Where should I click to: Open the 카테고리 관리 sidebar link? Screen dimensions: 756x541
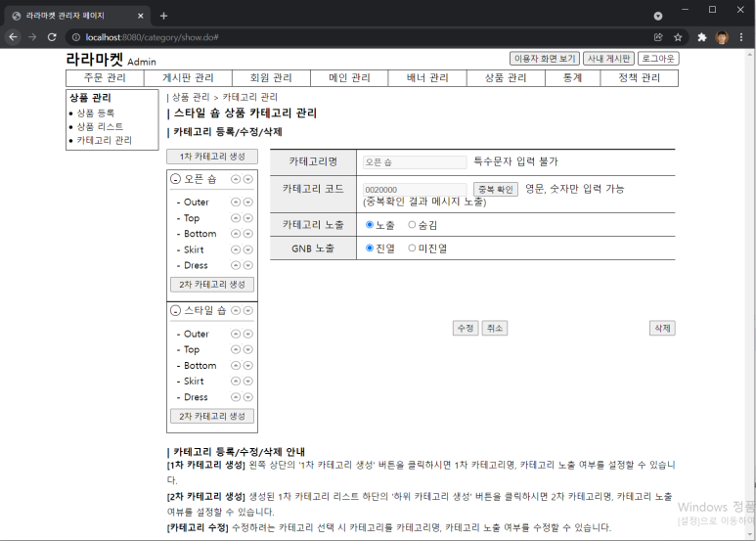[104, 140]
